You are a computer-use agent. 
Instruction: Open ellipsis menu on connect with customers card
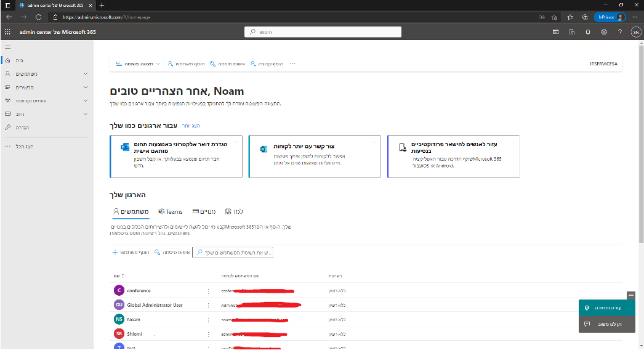point(374,142)
